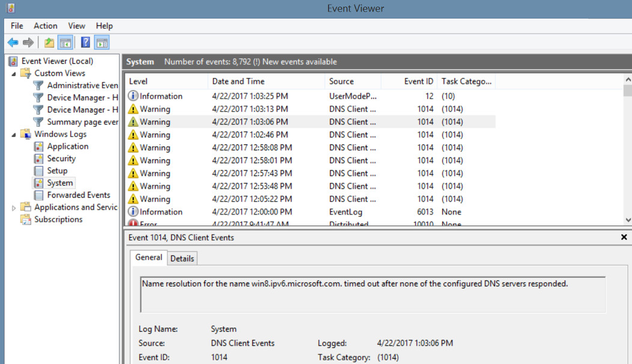Click the UserModeP... source cell

(353, 96)
